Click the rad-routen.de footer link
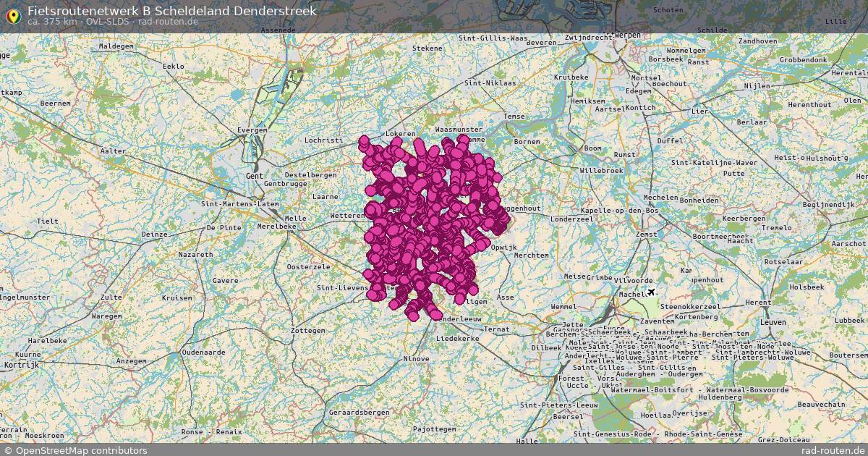The height and width of the screenshot is (456, 868). [833, 449]
